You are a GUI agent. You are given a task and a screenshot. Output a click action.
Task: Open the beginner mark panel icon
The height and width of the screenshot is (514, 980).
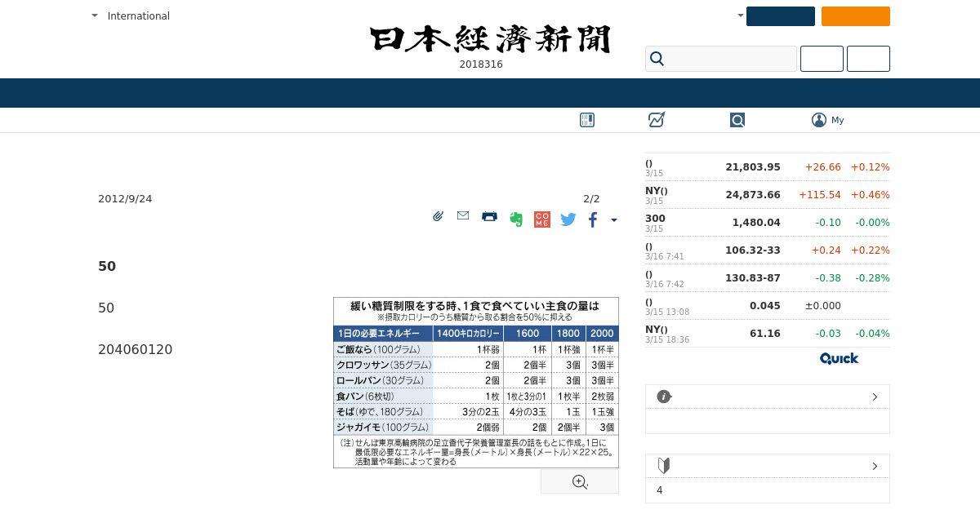point(664,466)
